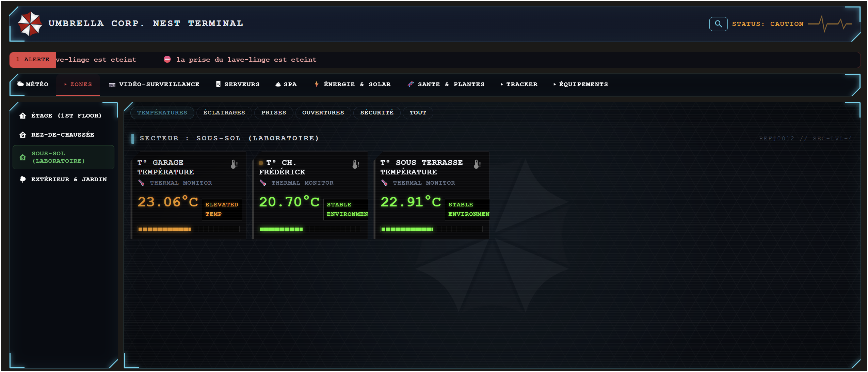Switch to Vidéo-Surveillance tab
Viewport: 868px width, 372px height.
coord(154,84)
